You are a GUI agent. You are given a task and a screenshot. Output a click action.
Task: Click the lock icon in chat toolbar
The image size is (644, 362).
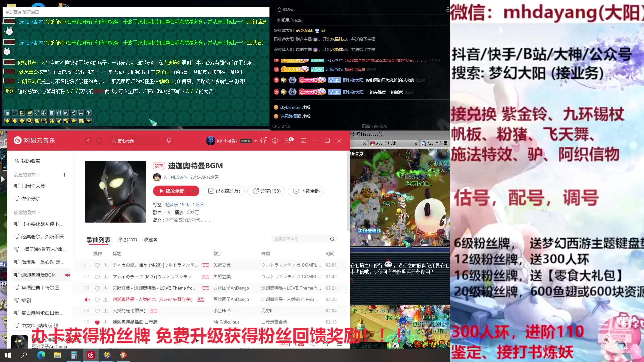coord(52,121)
